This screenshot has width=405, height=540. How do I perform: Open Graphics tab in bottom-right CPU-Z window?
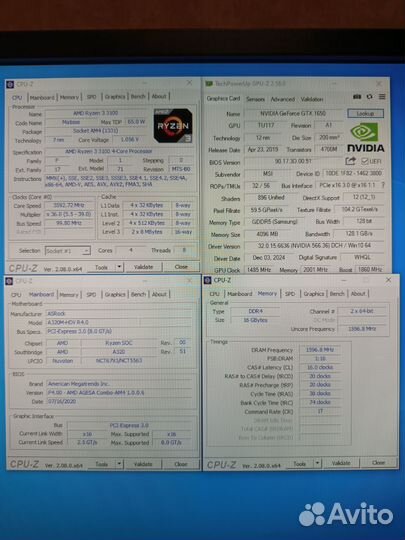(x=314, y=294)
